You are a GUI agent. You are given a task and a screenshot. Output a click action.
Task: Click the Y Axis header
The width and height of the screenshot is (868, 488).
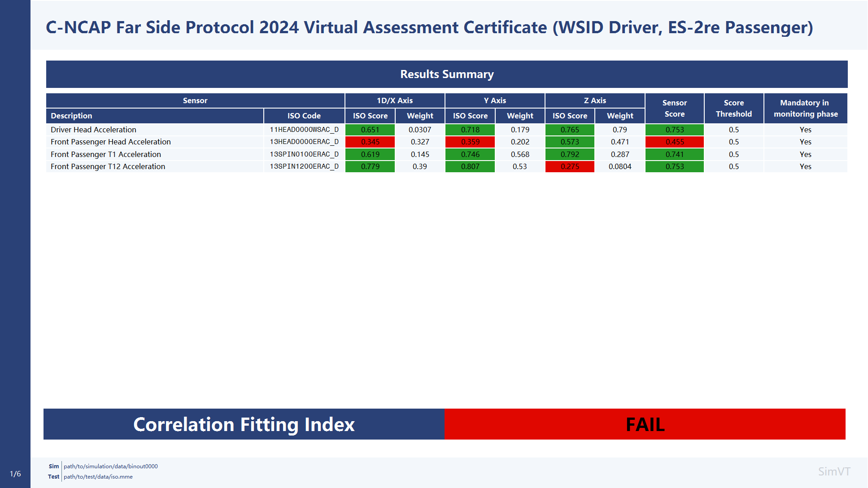click(495, 100)
